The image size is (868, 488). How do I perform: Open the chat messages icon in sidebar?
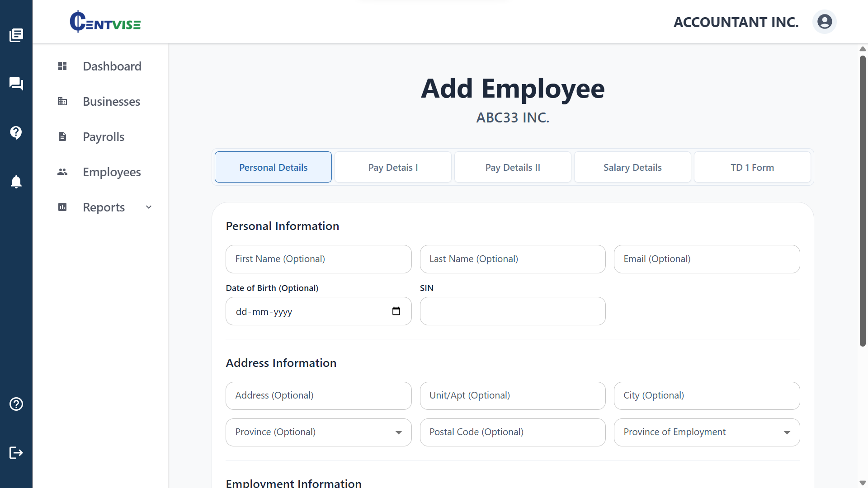16,84
